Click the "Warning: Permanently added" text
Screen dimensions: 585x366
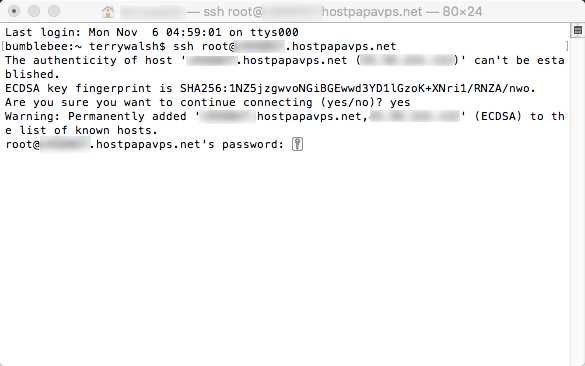coord(96,116)
